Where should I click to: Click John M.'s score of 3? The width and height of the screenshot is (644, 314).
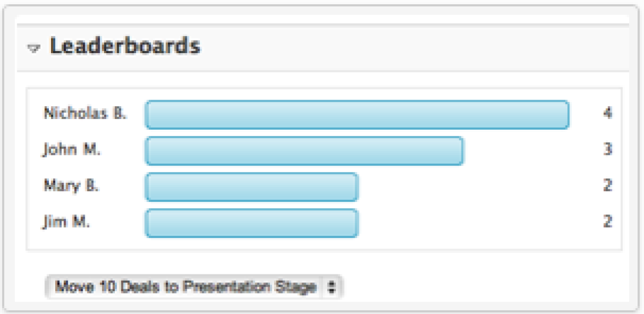(607, 149)
